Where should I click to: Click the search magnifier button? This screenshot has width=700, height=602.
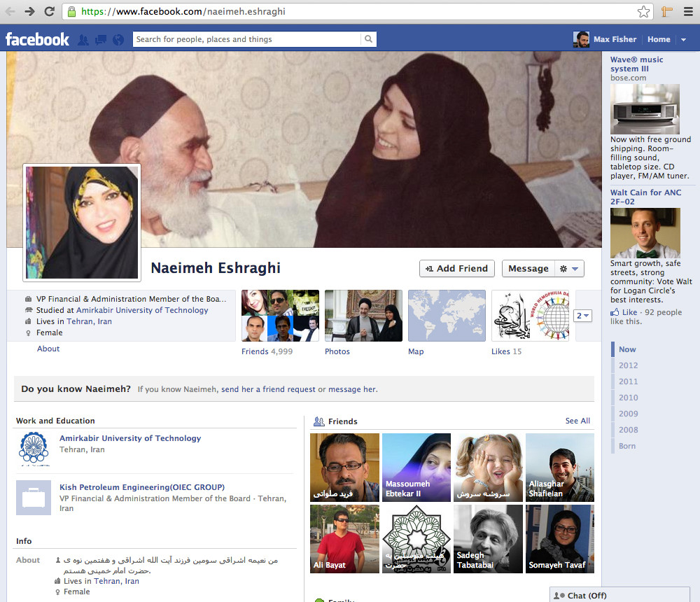[369, 39]
